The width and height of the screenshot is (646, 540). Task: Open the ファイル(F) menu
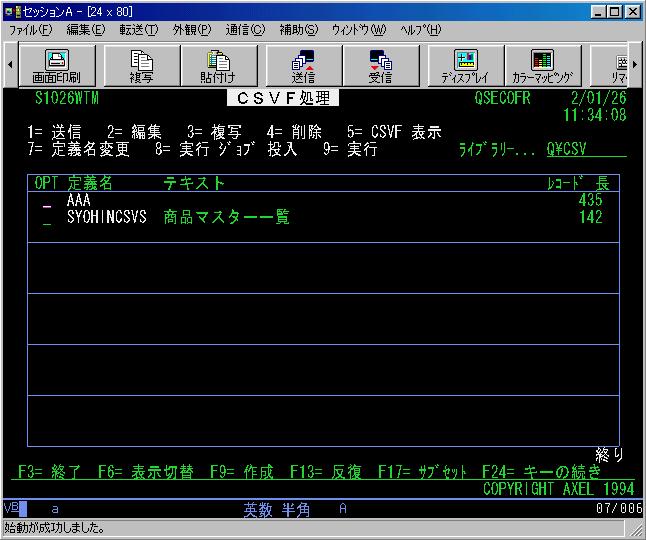[x=31, y=30]
